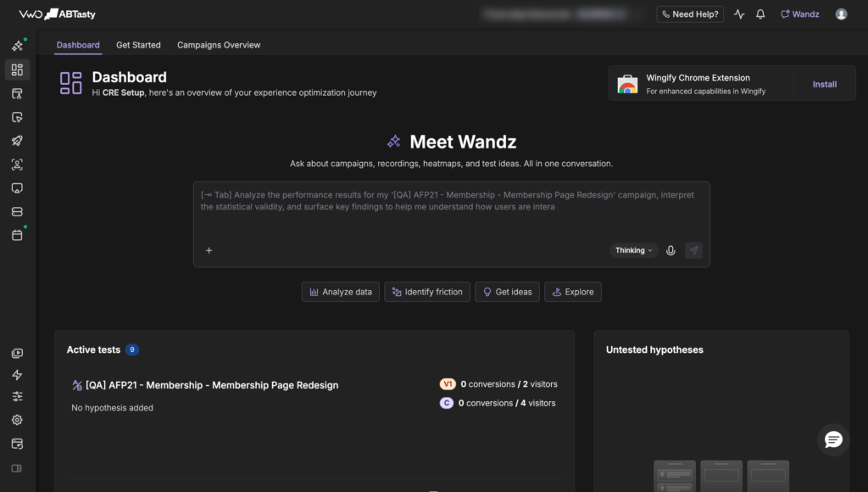
Task: Open the rocket icon in left sidebar
Action: pos(17,141)
